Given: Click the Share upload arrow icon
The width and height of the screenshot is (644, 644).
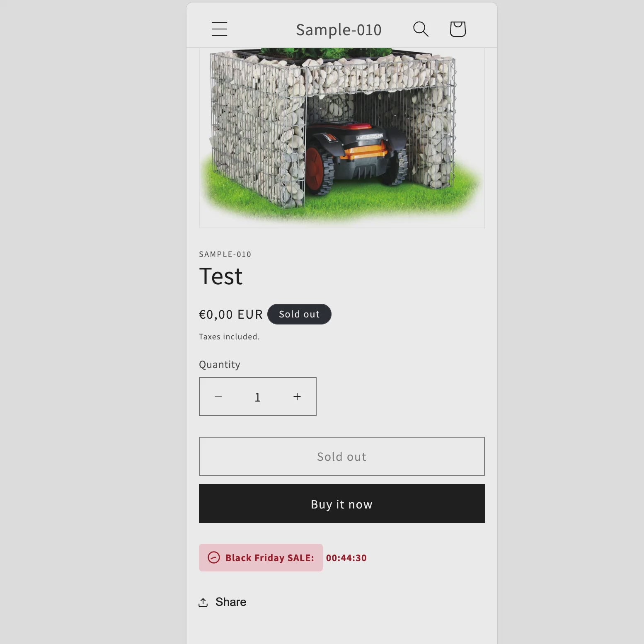Looking at the screenshot, I should [x=203, y=602].
